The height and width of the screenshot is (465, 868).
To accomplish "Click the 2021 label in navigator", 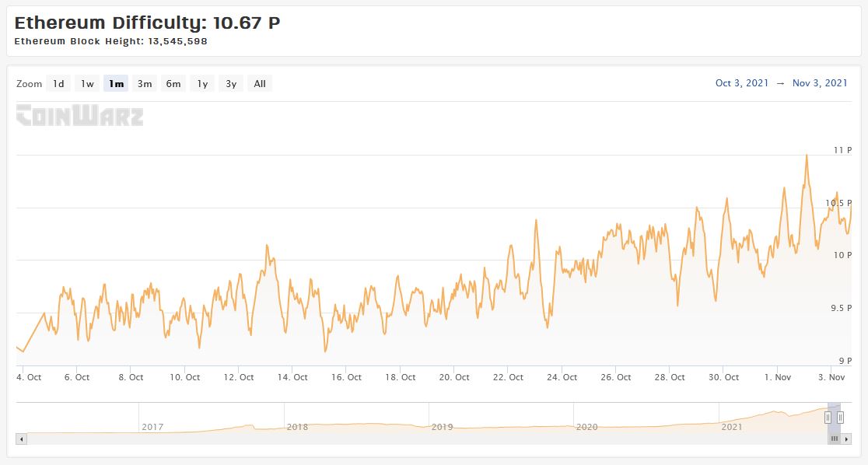I will point(732,427).
